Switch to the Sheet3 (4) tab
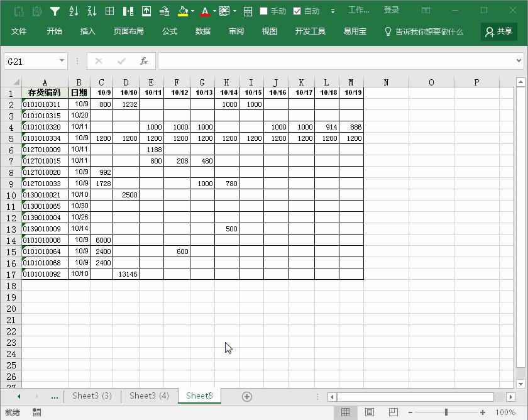 (149, 395)
